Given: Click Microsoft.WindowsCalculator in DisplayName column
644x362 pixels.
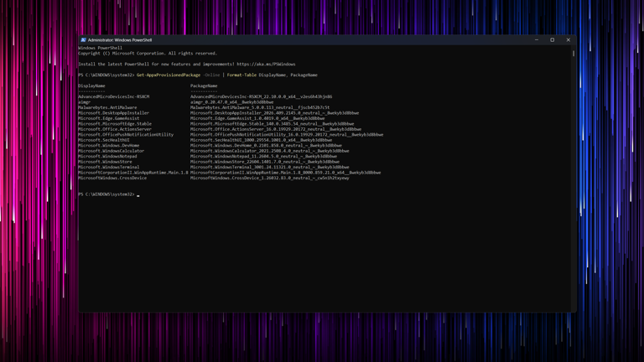Looking at the screenshot, I should [x=112, y=151].
